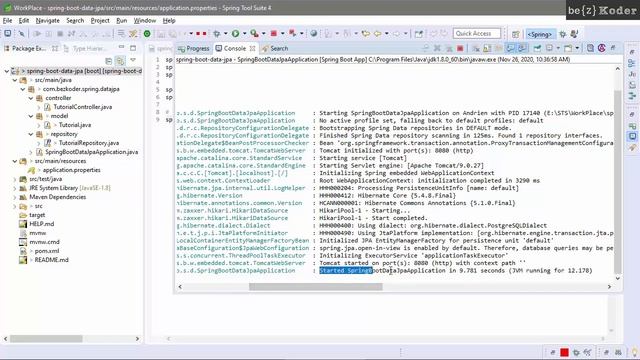Image resolution: width=640 pixels, height=360 pixels.
Task: Open the Edit menu
Action: pyautogui.click(x=24, y=20)
